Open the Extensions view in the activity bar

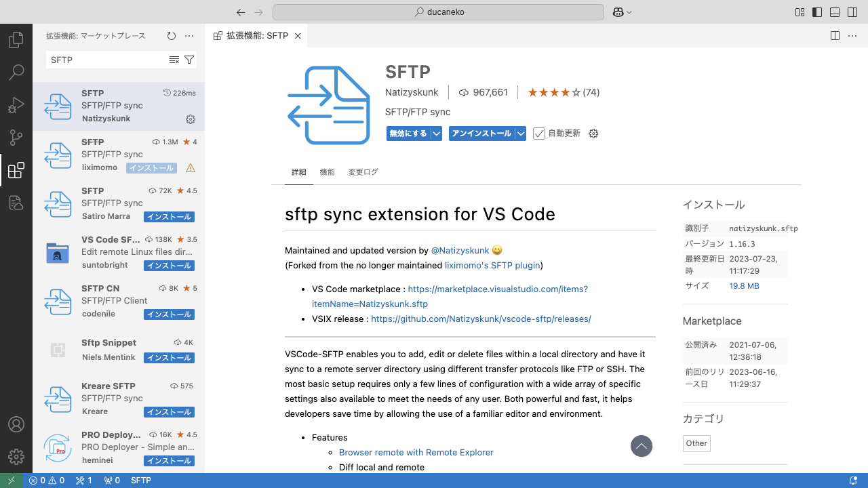coord(16,170)
